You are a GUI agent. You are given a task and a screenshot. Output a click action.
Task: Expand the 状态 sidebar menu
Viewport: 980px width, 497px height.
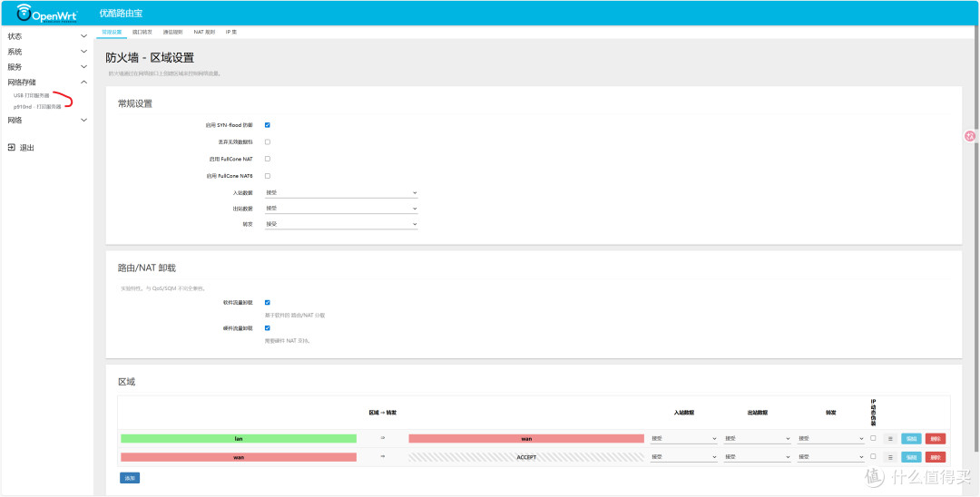[x=47, y=36]
